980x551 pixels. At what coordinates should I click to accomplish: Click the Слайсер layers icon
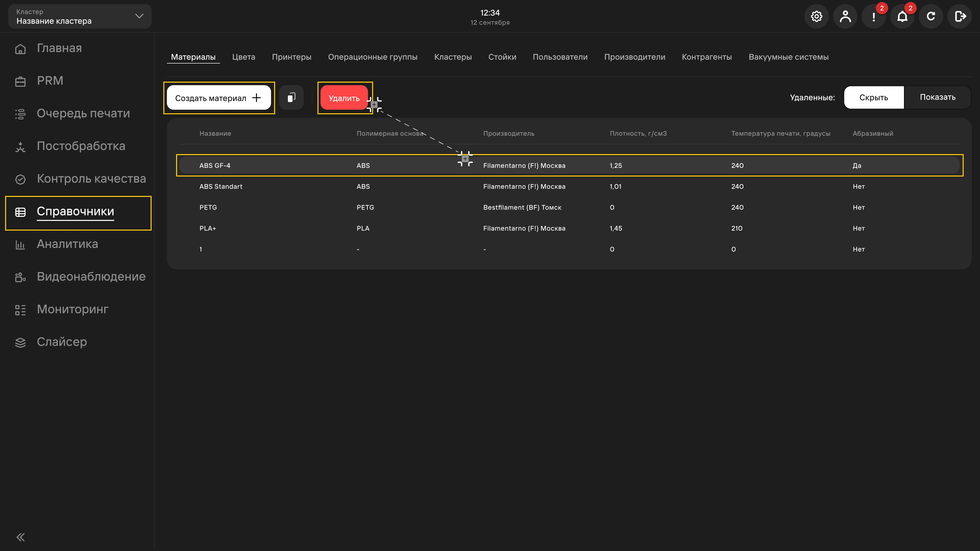tap(20, 342)
